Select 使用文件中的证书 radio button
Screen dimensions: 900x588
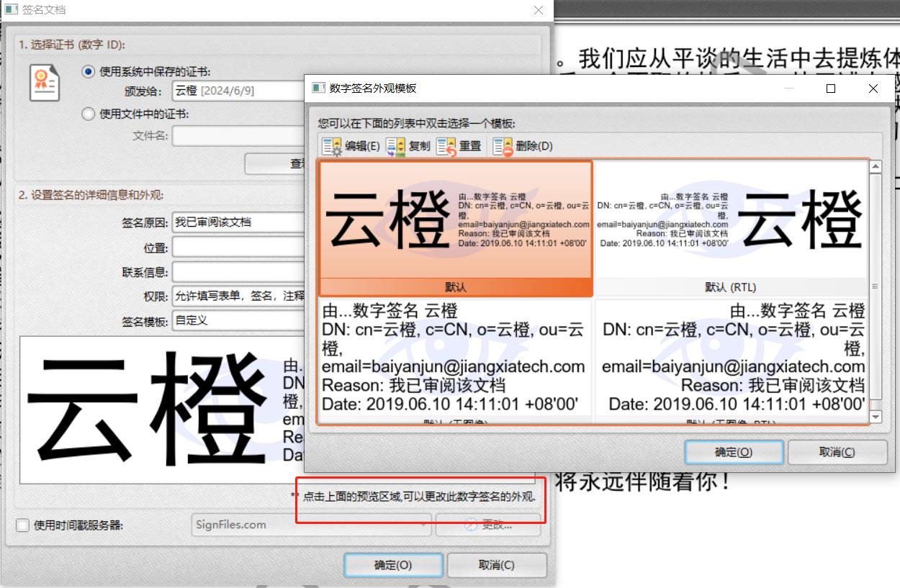89,113
